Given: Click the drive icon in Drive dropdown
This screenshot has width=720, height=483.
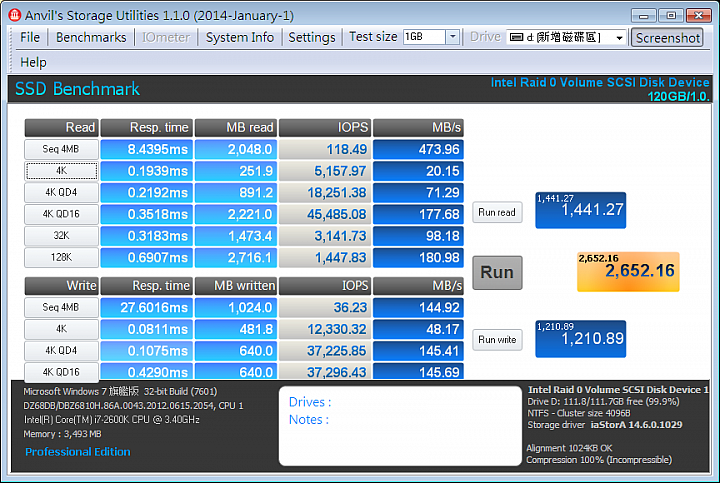Looking at the screenshot, I should pos(517,37).
